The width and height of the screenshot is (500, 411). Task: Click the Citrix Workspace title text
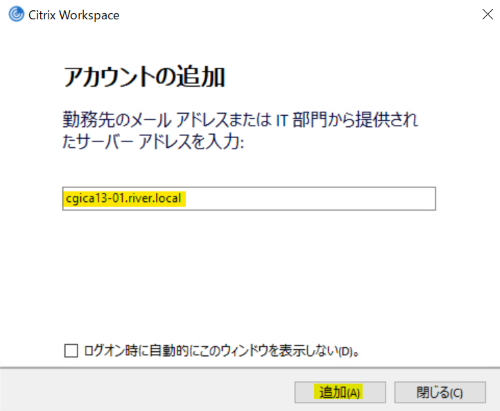pos(74,15)
